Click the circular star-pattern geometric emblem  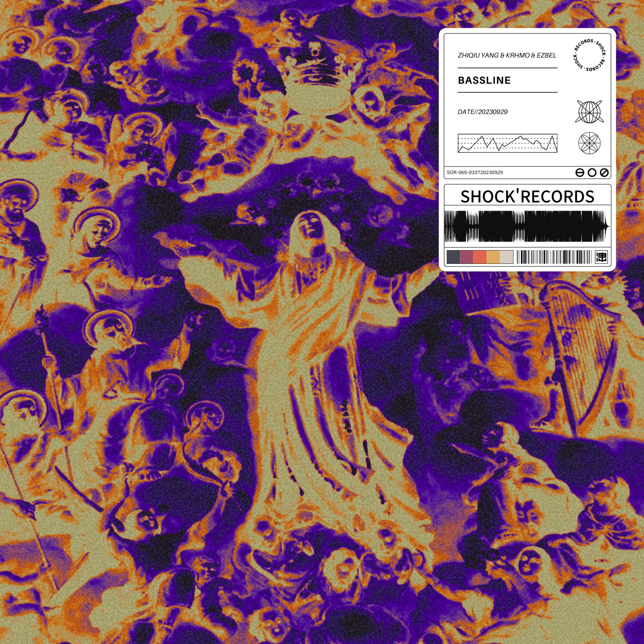(x=589, y=144)
